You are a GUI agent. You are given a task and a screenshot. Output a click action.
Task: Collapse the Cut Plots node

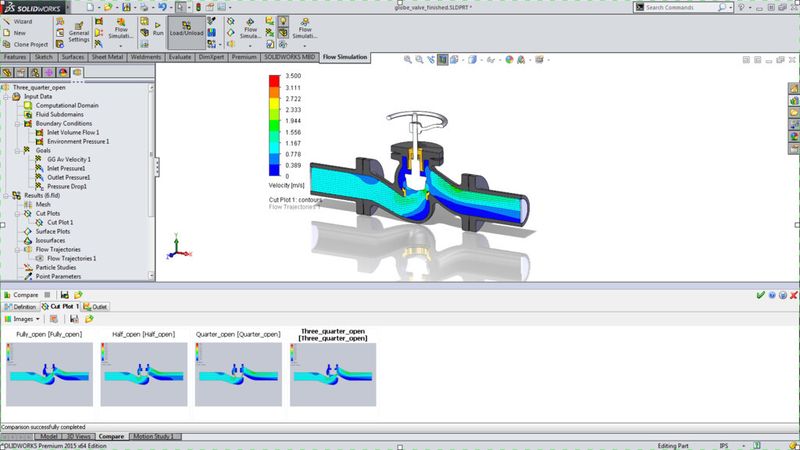point(18,213)
